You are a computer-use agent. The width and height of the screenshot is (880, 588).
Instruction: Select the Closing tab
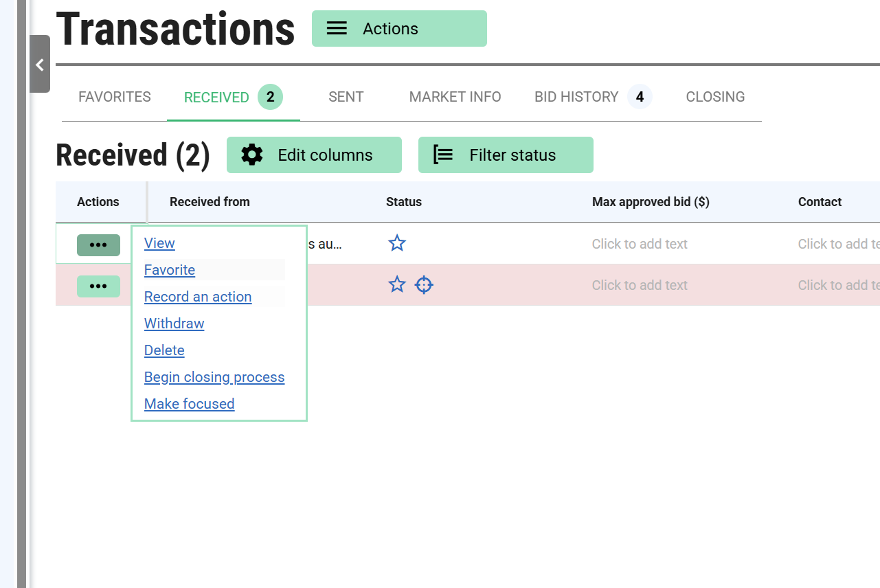pyautogui.click(x=715, y=97)
